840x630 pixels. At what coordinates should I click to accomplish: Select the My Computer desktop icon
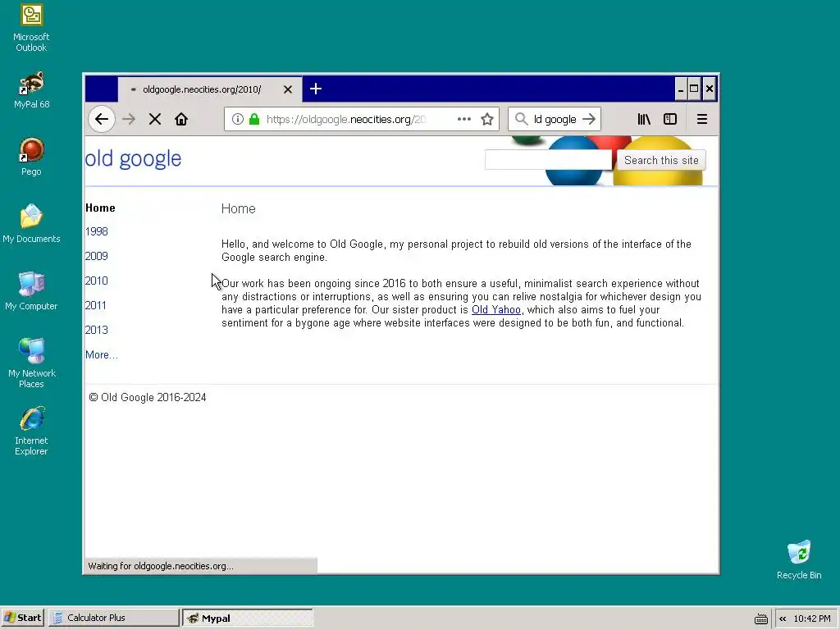[x=31, y=291]
